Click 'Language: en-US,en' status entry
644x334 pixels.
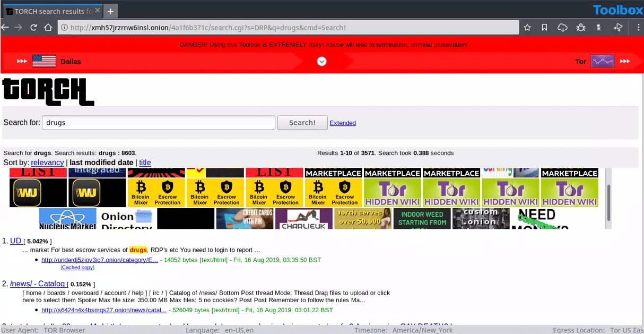220,330
